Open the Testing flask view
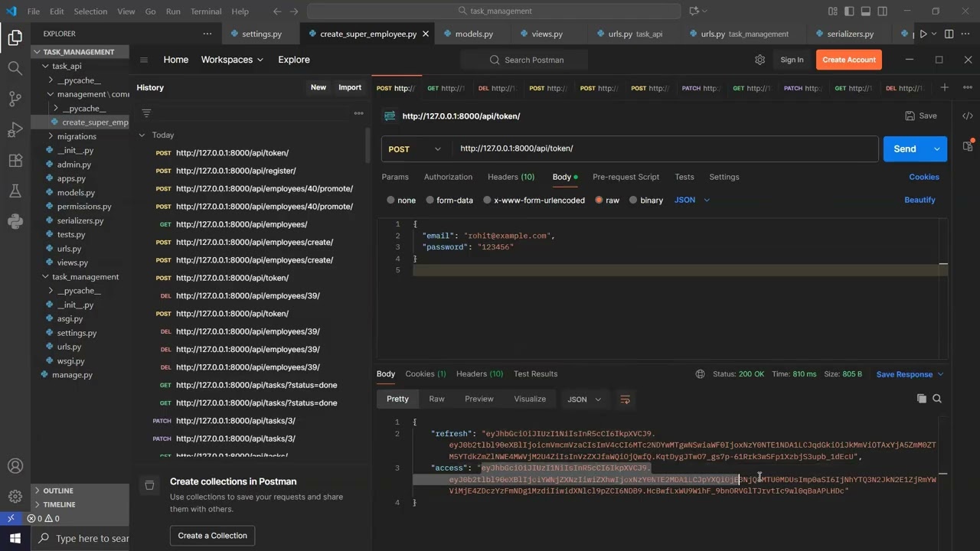This screenshot has height=551, width=980. pyautogui.click(x=15, y=191)
